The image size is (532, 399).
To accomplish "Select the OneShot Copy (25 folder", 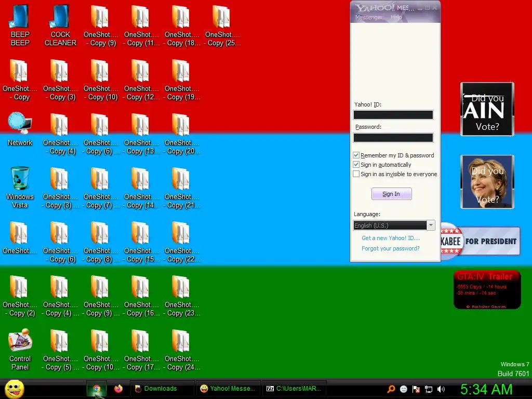I will click(x=222, y=24).
